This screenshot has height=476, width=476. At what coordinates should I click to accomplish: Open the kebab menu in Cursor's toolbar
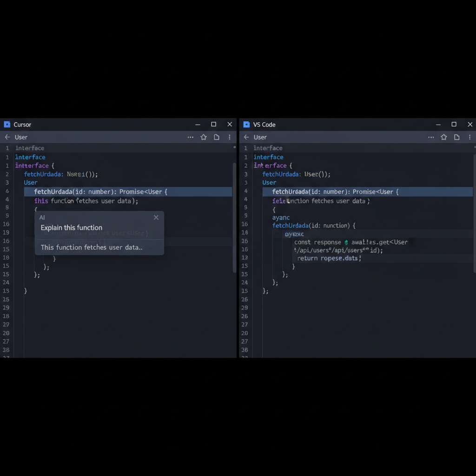tap(229, 137)
